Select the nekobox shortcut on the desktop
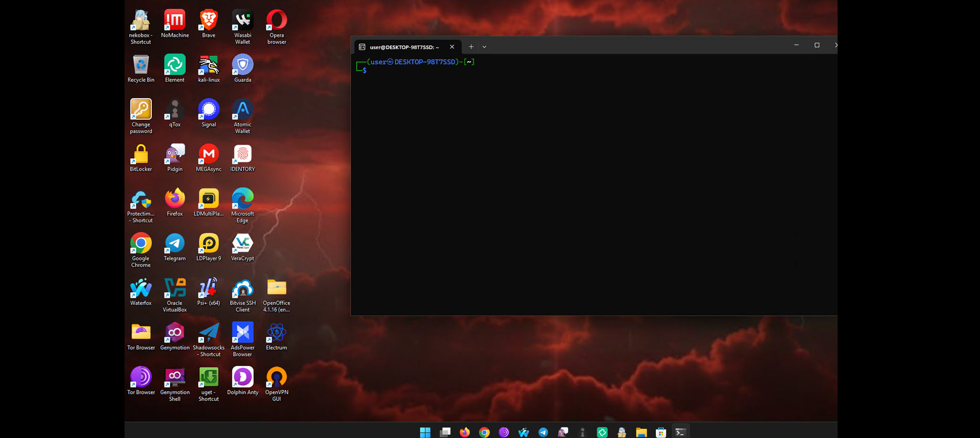980x438 pixels. [141, 27]
